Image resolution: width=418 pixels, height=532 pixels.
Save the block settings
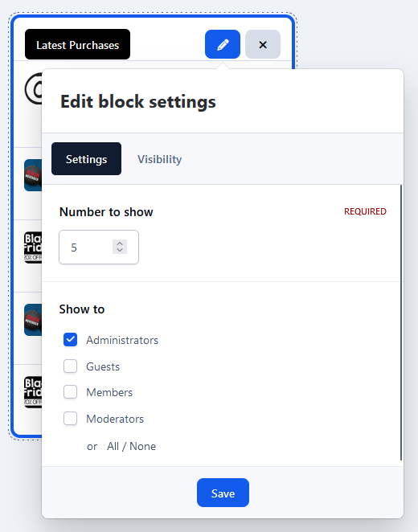[x=223, y=493]
